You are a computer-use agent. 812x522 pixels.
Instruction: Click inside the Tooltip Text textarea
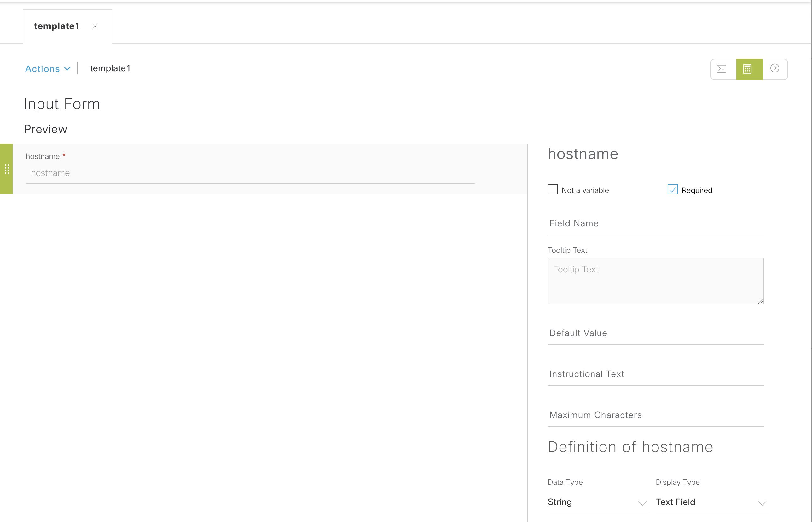click(x=655, y=281)
